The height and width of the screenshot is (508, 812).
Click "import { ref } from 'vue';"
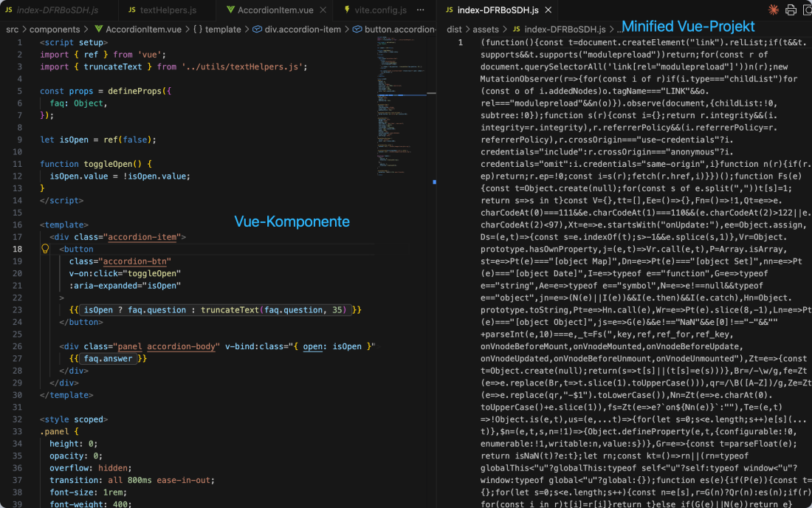point(103,55)
